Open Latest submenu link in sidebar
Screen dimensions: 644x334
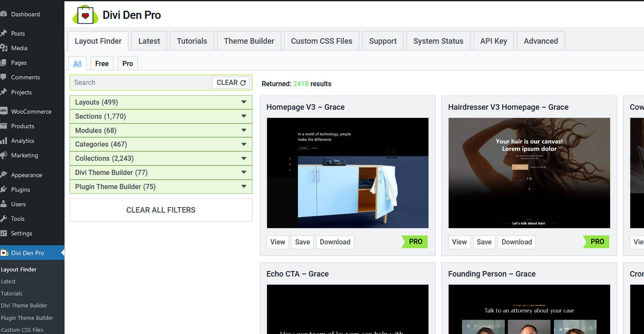click(8, 281)
